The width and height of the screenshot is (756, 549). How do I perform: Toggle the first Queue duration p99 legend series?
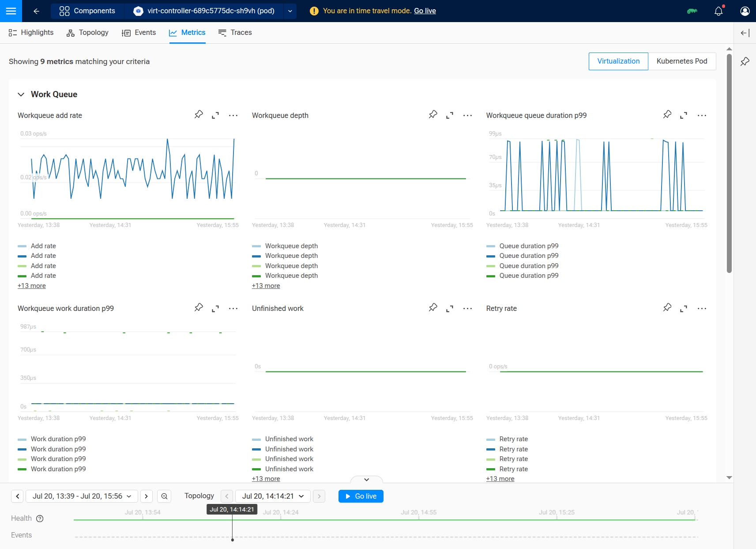click(x=523, y=246)
